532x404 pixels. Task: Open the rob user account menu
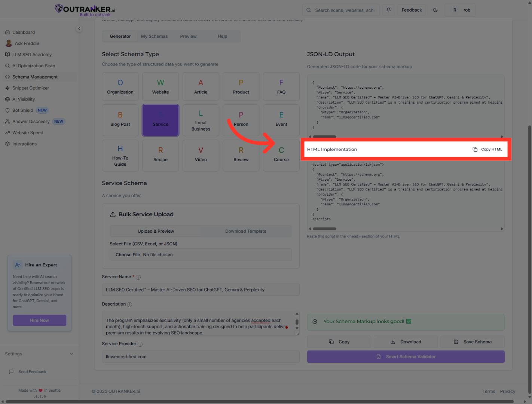pos(460,10)
